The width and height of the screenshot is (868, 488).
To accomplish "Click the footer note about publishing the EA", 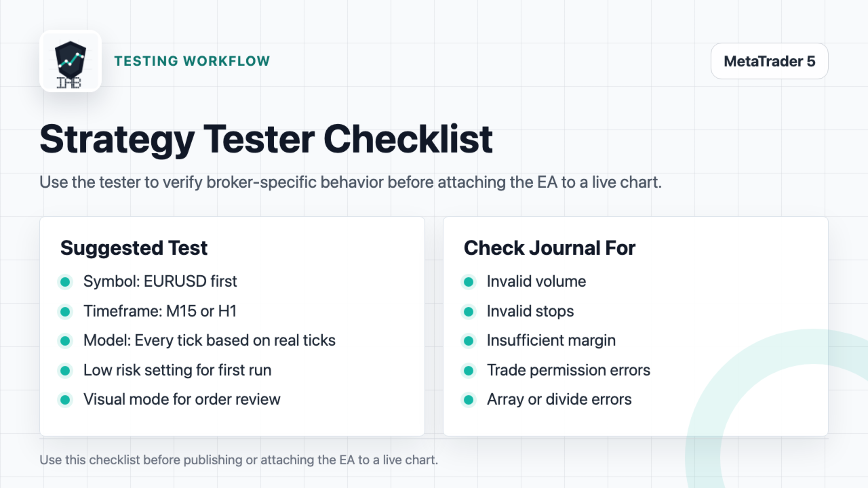I will (x=239, y=460).
